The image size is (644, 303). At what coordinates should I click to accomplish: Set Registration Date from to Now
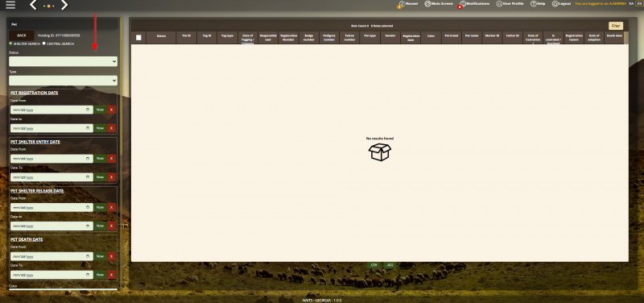click(100, 110)
